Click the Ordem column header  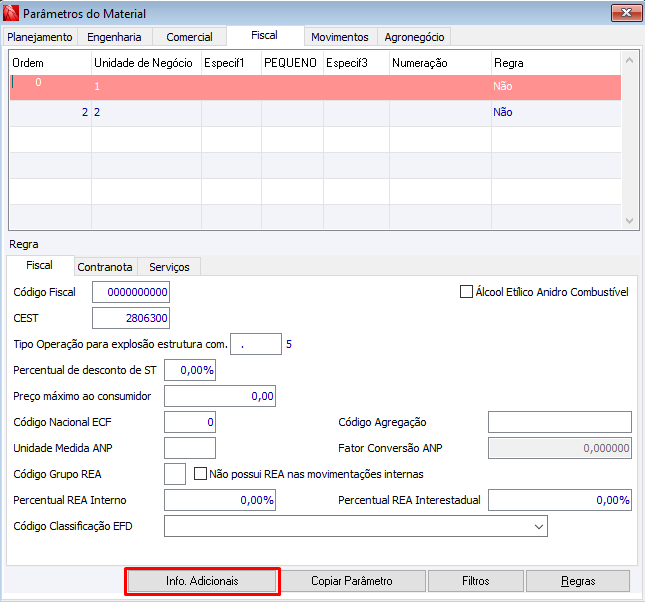pyautogui.click(x=51, y=63)
